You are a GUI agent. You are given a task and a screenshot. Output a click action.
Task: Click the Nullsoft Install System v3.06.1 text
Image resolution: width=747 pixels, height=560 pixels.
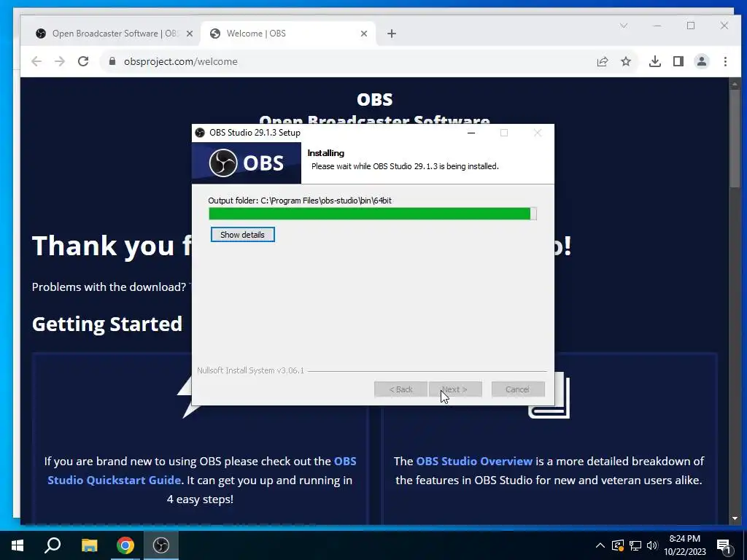click(251, 370)
